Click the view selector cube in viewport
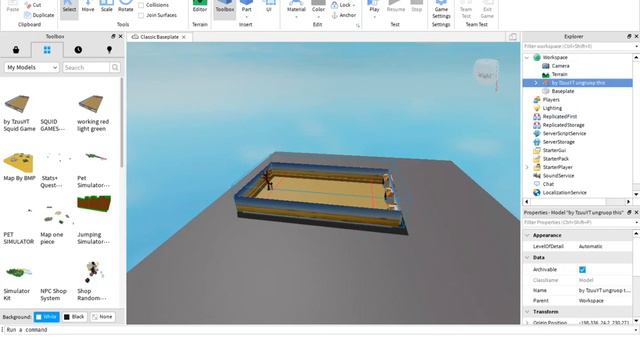 (486, 73)
